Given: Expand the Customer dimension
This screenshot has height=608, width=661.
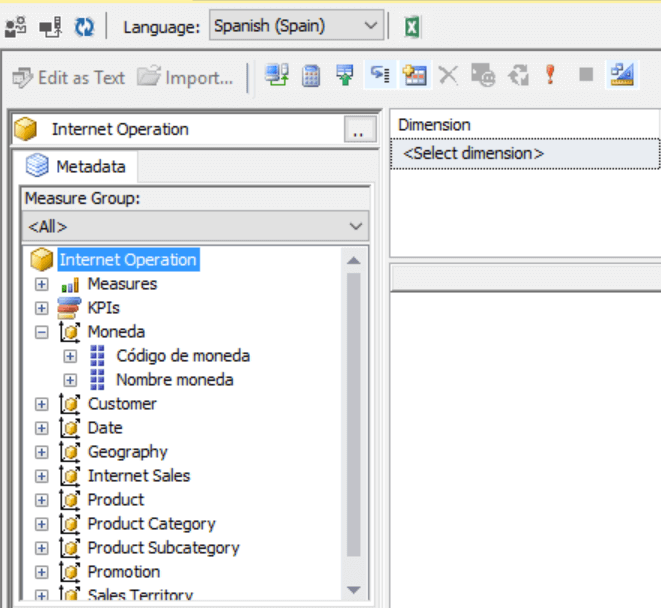Looking at the screenshot, I should pyautogui.click(x=41, y=404).
